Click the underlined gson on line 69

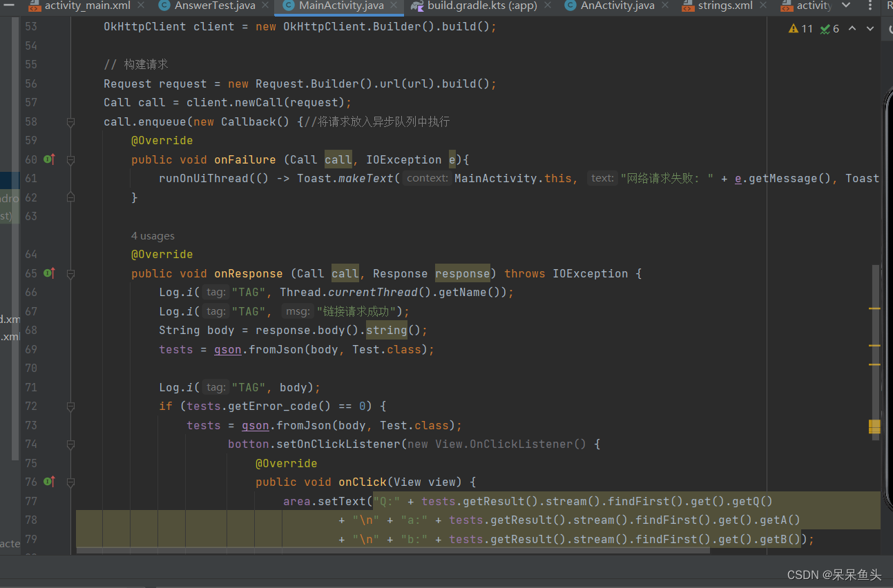click(x=228, y=349)
